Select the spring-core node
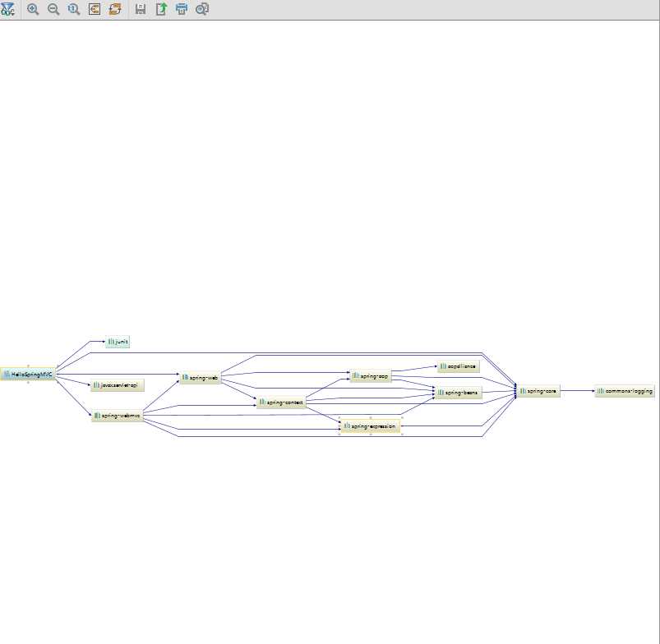The height and width of the screenshot is (644, 660). tap(539, 391)
